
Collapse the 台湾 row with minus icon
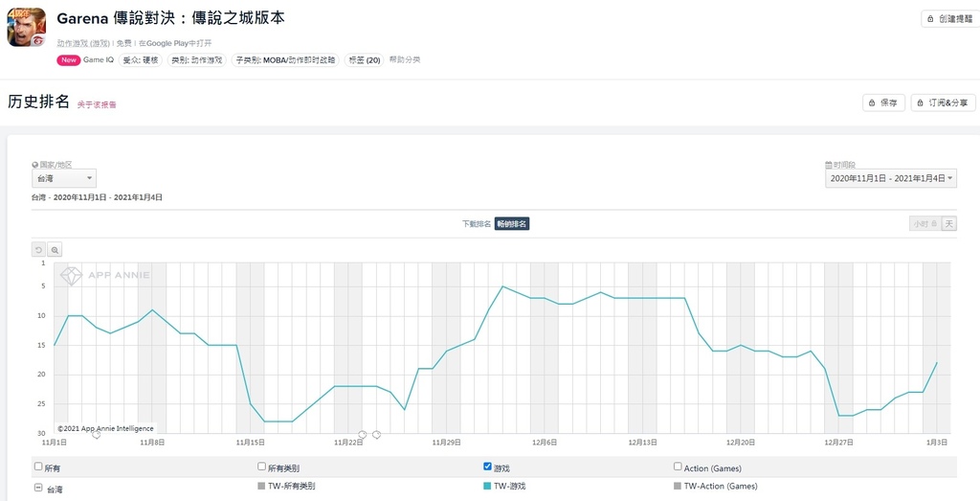38,488
